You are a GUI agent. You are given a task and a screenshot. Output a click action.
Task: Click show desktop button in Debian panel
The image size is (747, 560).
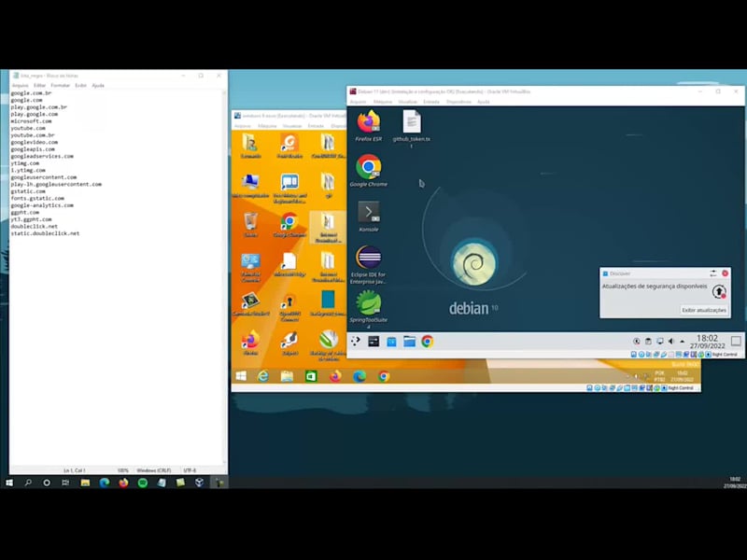coord(736,341)
